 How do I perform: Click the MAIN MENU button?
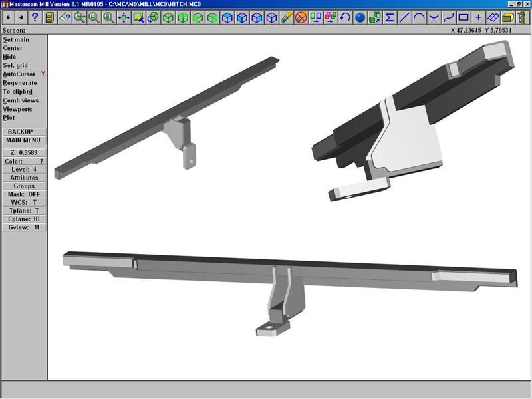tap(23, 140)
